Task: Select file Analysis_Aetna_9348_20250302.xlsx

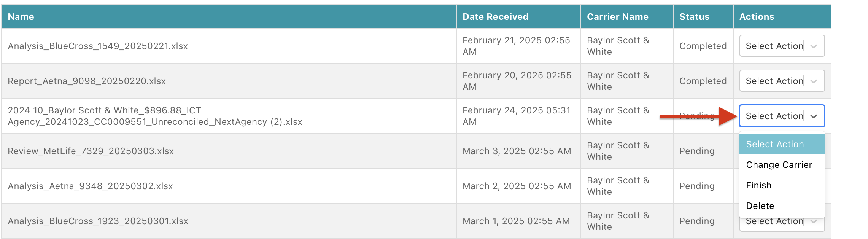Action: pyautogui.click(x=90, y=186)
